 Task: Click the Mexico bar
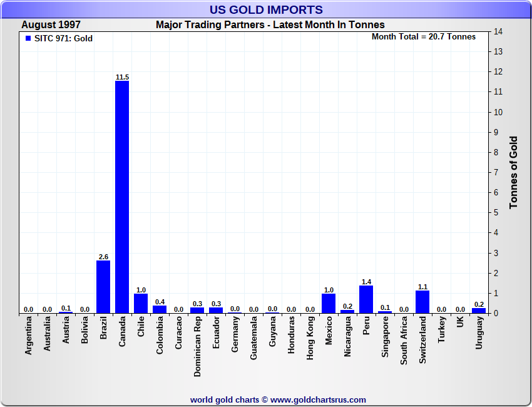(329, 303)
